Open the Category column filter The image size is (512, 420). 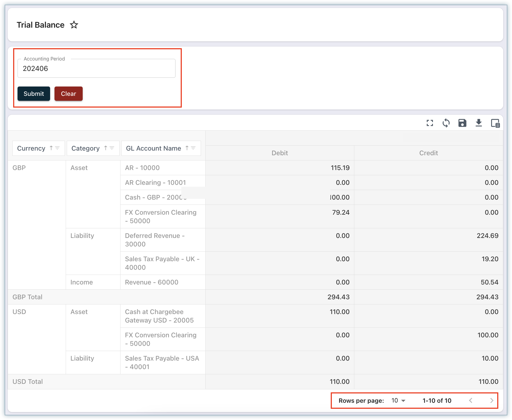tap(112, 148)
